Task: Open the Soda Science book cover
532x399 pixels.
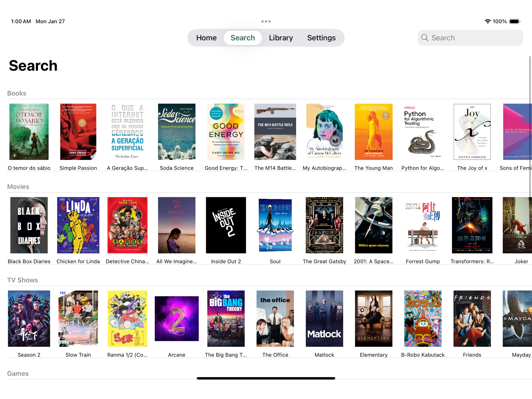Action: pos(176,132)
